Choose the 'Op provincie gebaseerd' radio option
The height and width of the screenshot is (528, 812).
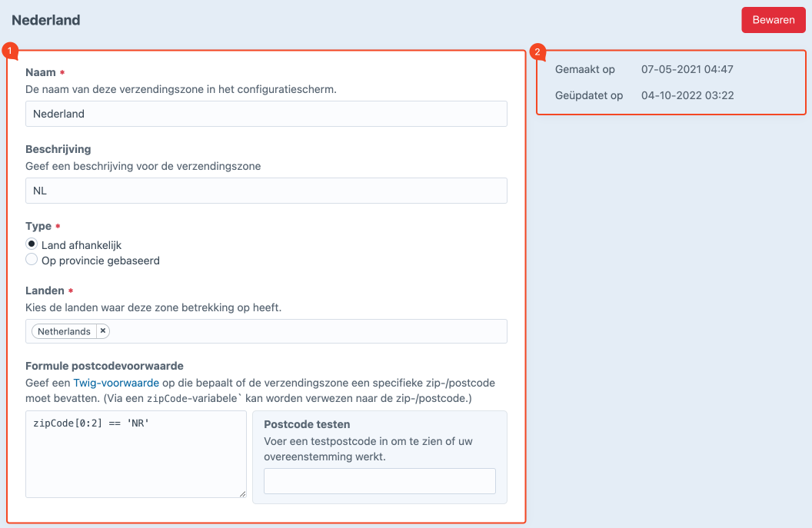tap(32, 261)
